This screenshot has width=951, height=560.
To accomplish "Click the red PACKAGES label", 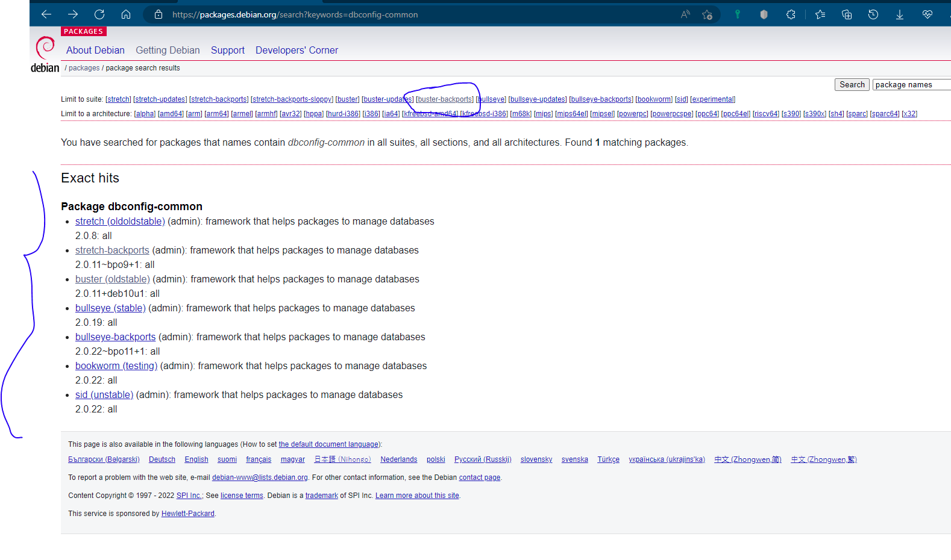I will point(84,31).
